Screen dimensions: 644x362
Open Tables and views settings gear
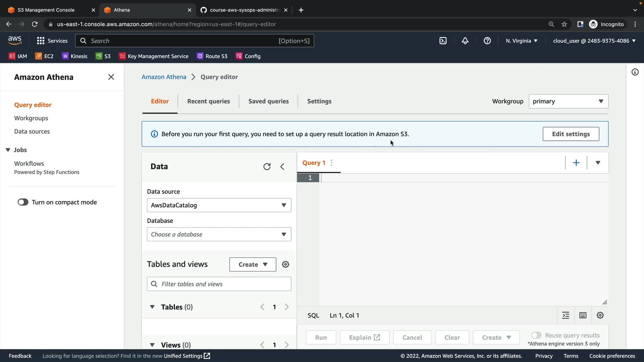(285, 264)
